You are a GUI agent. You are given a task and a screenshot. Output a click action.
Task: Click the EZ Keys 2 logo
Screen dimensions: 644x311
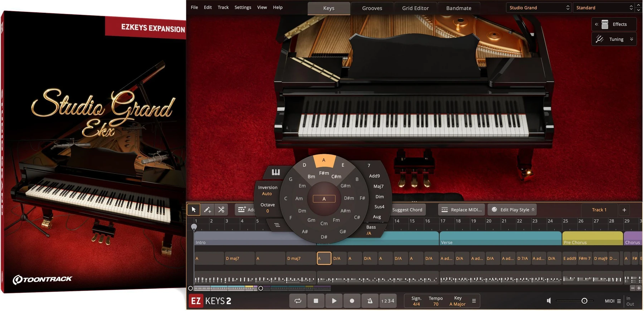pos(210,301)
